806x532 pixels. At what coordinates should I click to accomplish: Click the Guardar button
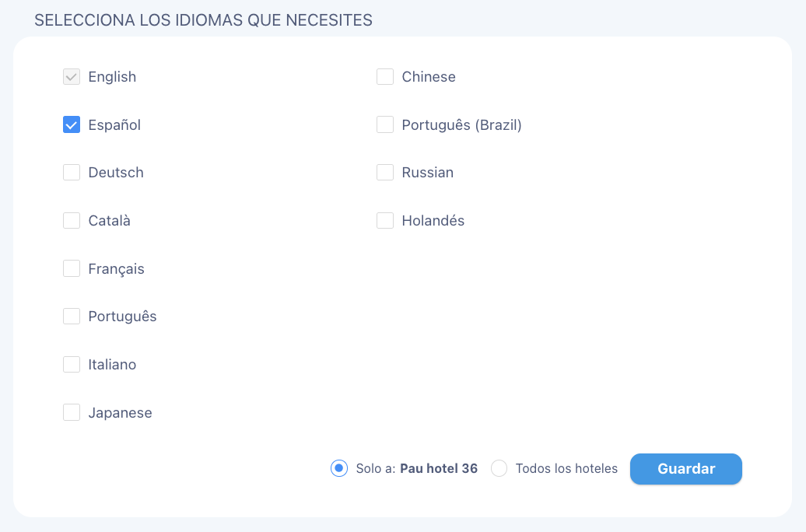[x=685, y=469]
